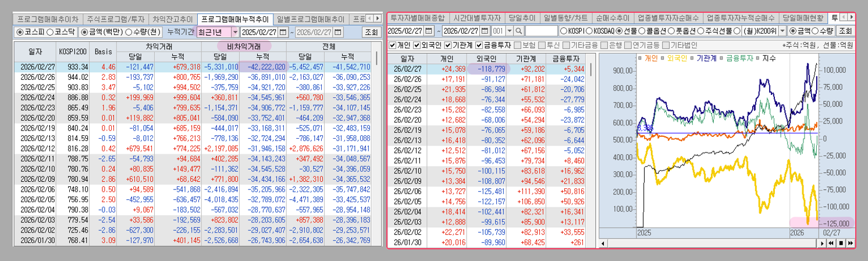This screenshot has height=261, width=868.
Task: Uncheck the 외국인 checkbox
Action: (417, 44)
